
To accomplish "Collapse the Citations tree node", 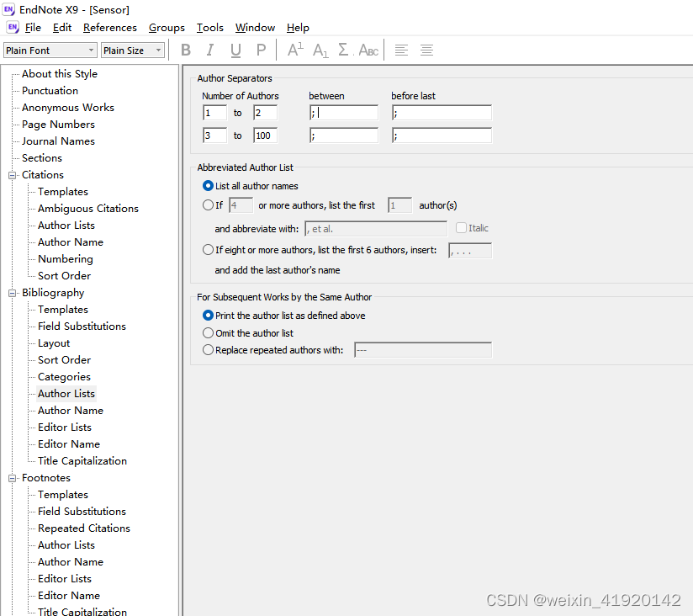I will click(13, 175).
